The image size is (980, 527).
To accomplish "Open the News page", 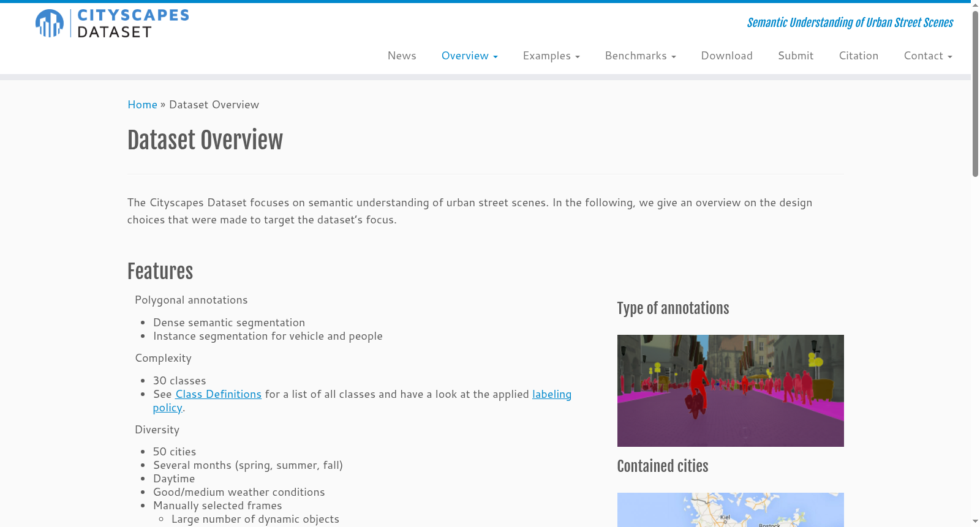I will (x=402, y=56).
